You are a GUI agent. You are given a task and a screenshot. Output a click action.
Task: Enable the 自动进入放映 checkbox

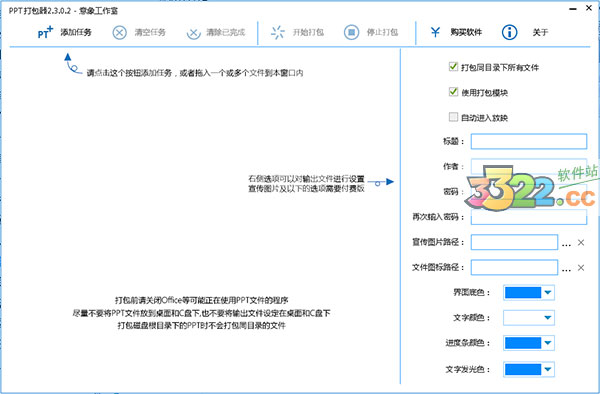pyautogui.click(x=453, y=117)
